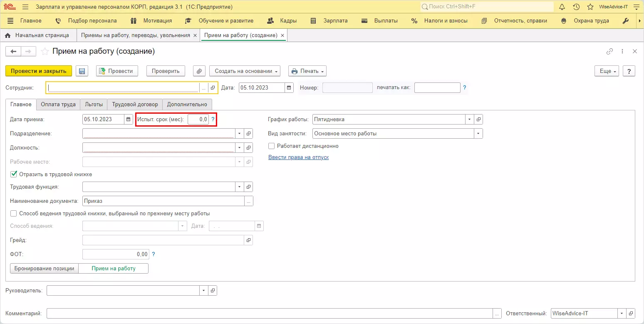This screenshot has width=644, height=324.
Task: Click the paperclip attachments icon
Action: tap(199, 71)
